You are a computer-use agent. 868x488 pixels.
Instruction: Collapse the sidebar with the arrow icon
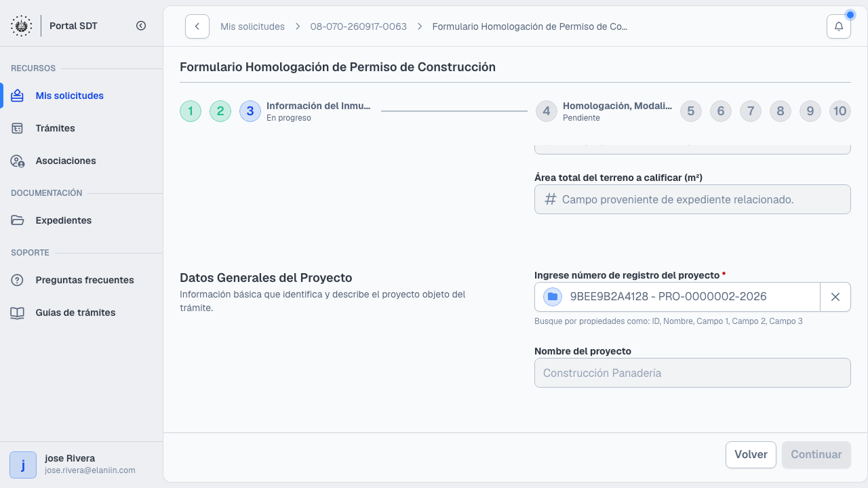[141, 26]
